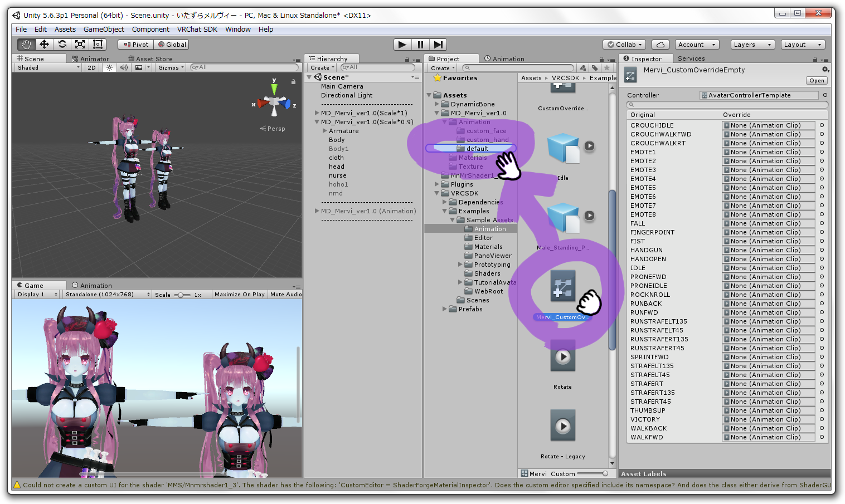Open the Layers dropdown
The height and width of the screenshot is (504, 845).
tap(752, 45)
